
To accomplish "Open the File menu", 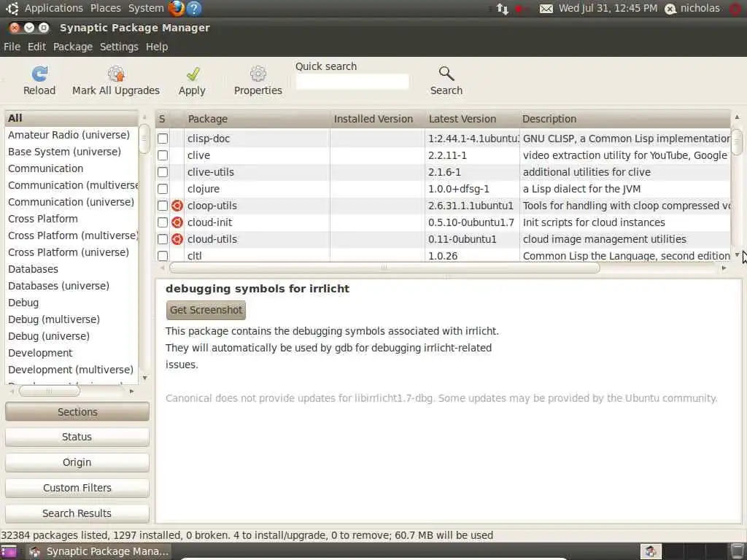I will tap(12, 47).
